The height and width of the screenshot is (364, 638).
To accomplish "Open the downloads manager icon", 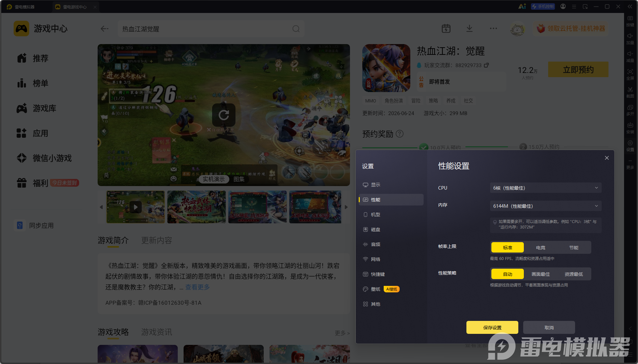I will point(469,29).
